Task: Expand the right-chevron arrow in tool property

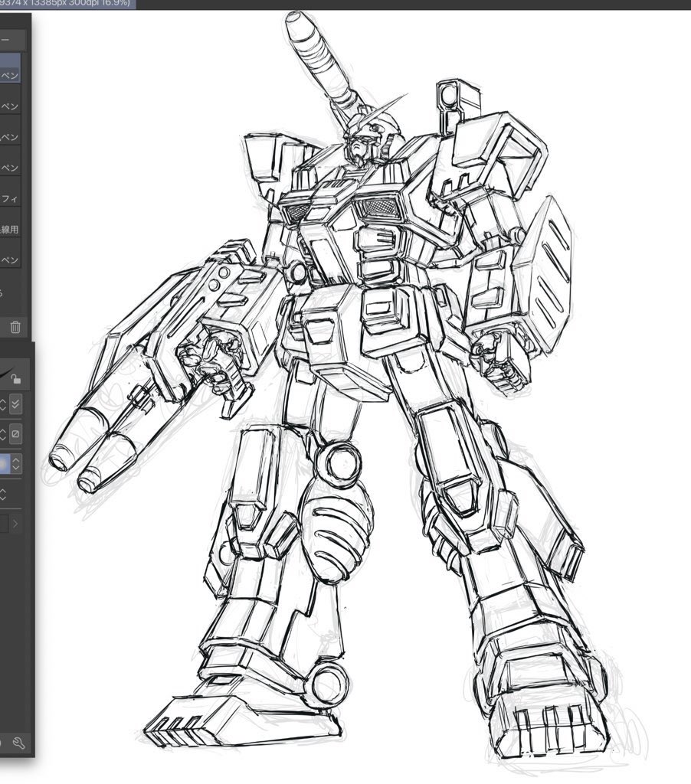Action: click(15, 524)
